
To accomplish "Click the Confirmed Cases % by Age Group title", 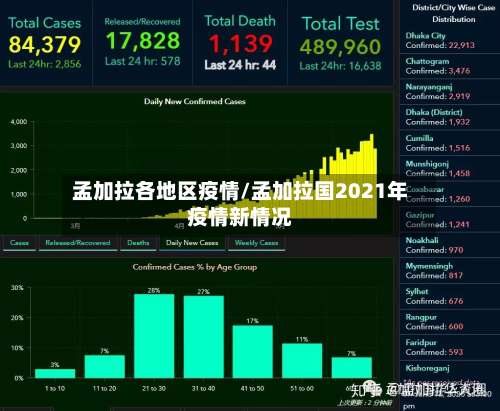I will [x=195, y=267].
